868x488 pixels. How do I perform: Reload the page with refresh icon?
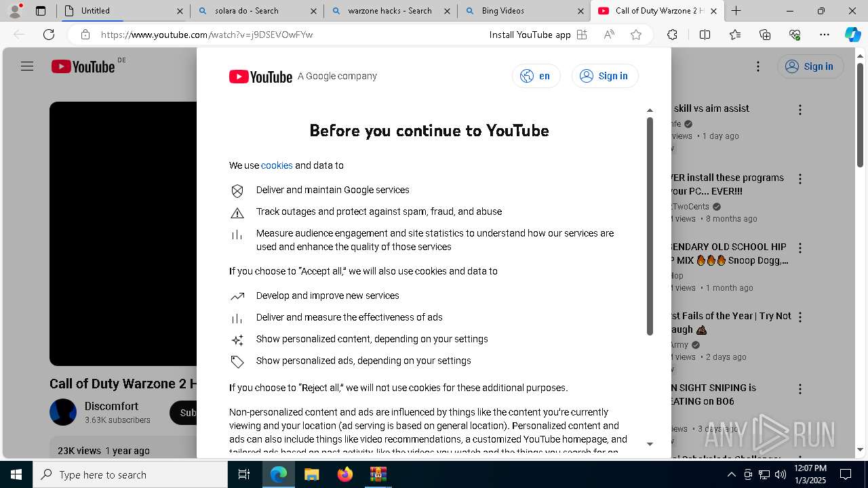tap(49, 35)
